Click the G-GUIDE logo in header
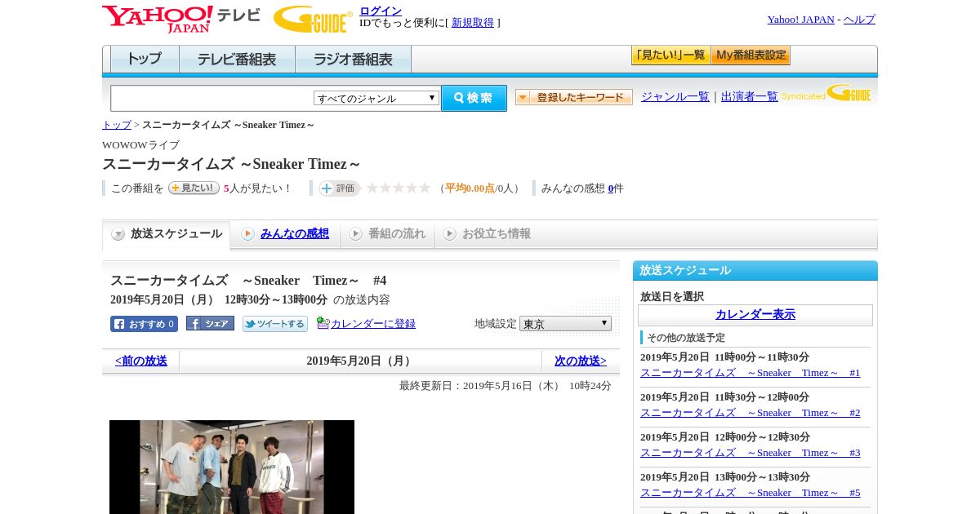980x514 pixels. click(313, 20)
